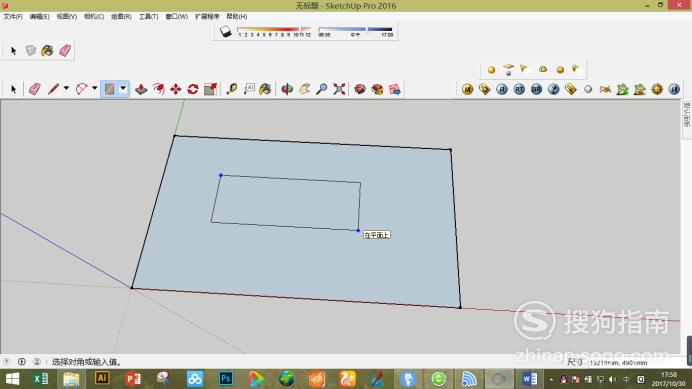Expand the shape tool dropdown arrow

pyautogui.click(x=123, y=88)
